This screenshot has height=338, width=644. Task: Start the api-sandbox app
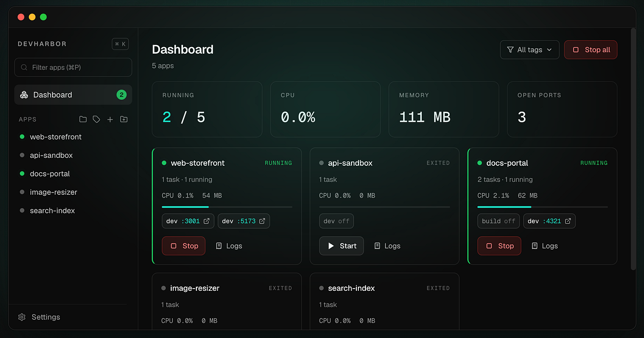[x=341, y=246]
